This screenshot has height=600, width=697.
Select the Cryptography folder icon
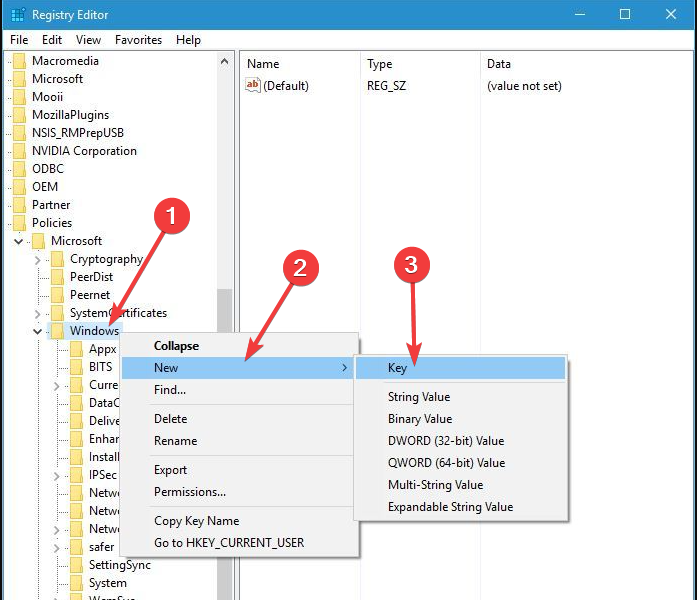[x=58, y=259]
